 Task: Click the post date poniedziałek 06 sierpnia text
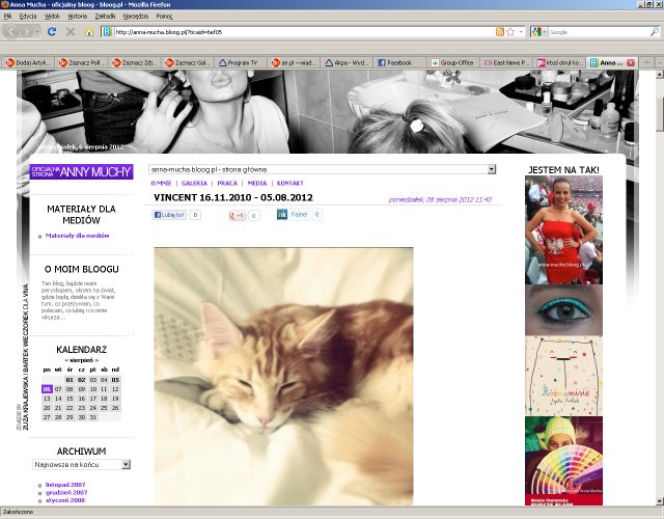click(440, 199)
